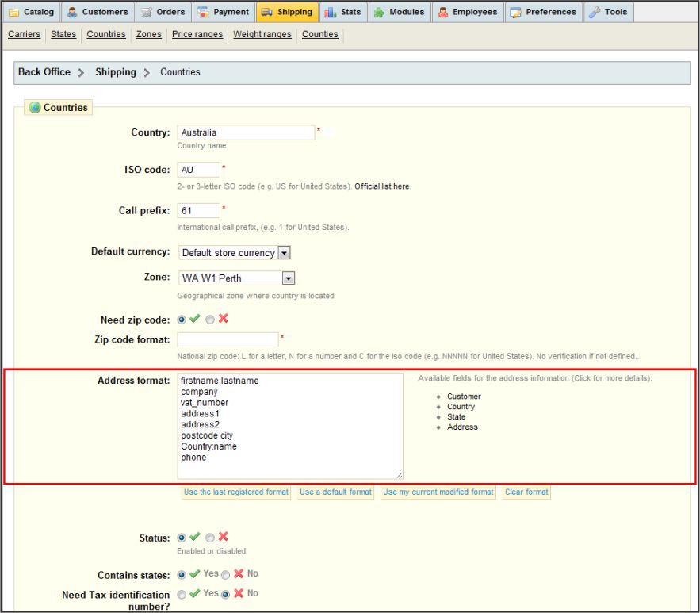Set Status to disabled radio button
Image resolution: width=700 pixels, height=613 pixels.
click(x=209, y=537)
